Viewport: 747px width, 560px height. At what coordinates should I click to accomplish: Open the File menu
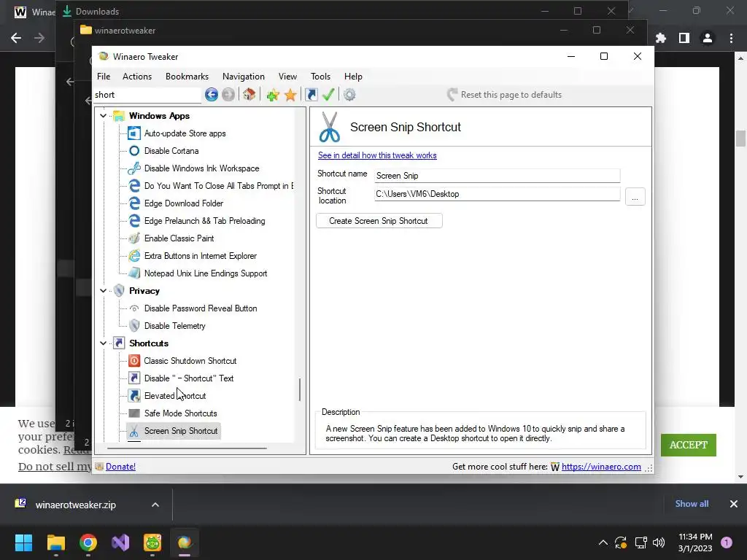click(x=104, y=77)
